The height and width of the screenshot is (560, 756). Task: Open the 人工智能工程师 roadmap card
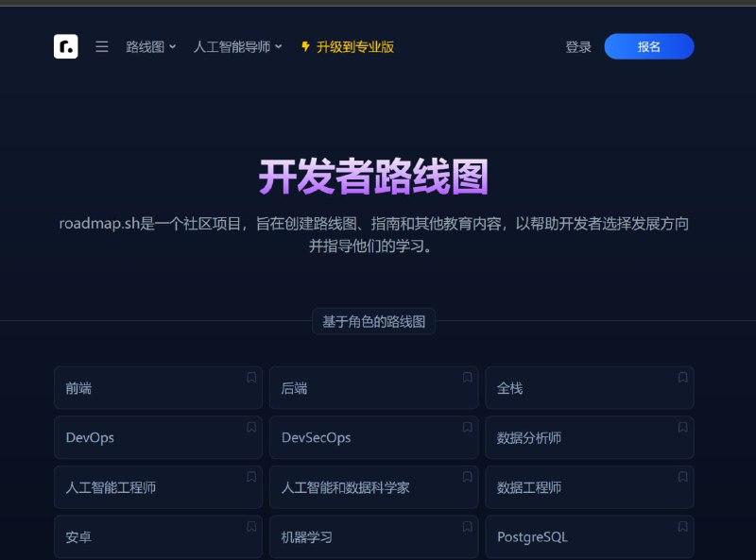(158, 486)
